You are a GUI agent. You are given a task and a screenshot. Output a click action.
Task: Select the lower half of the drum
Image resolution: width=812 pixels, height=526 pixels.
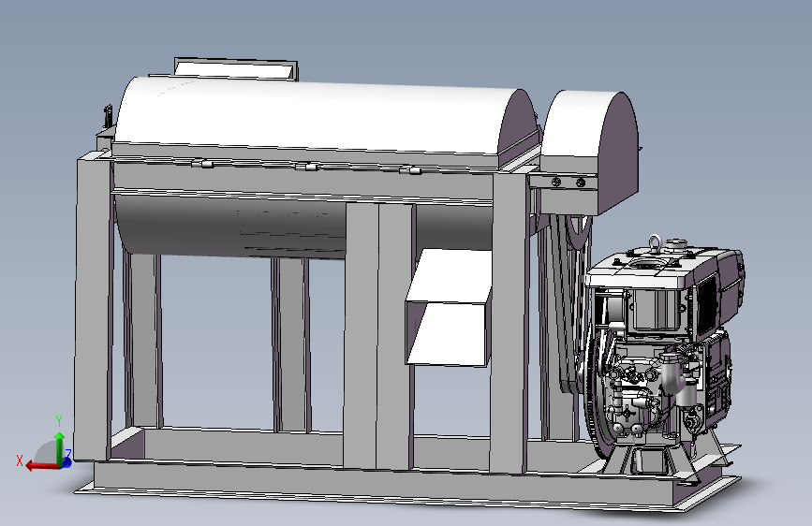pyautogui.click(x=230, y=226)
